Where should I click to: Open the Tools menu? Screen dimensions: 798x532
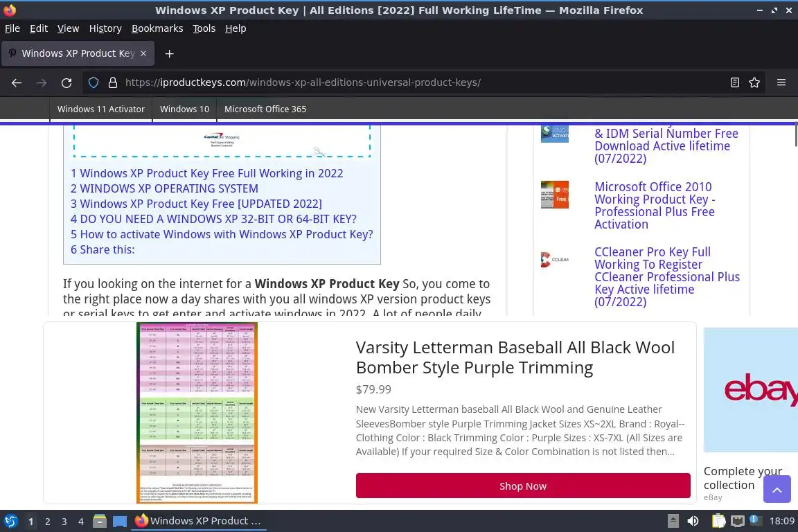click(204, 28)
